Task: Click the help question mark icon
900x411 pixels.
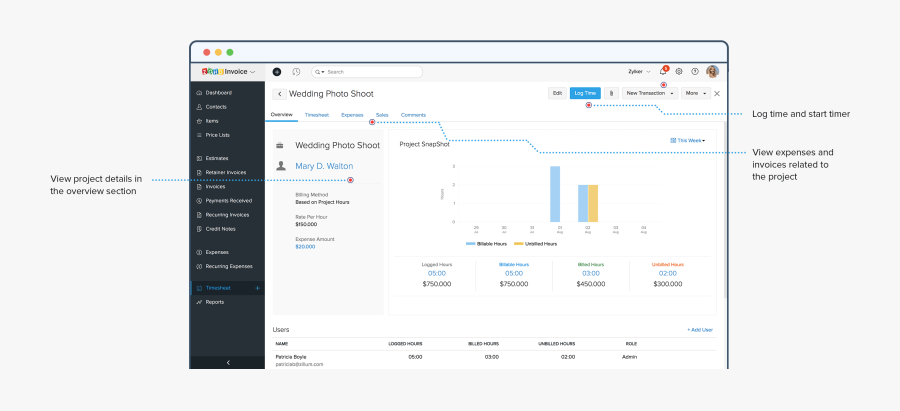Action: tap(694, 72)
